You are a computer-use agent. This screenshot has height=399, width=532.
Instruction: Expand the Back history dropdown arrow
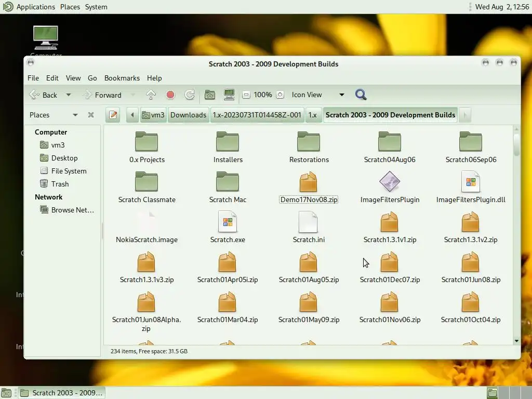point(68,95)
